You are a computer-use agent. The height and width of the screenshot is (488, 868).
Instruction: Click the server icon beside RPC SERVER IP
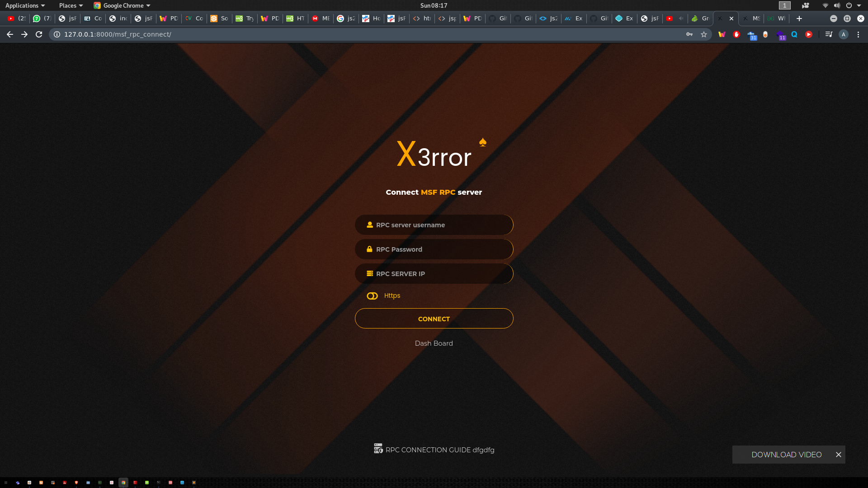click(369, 274)
